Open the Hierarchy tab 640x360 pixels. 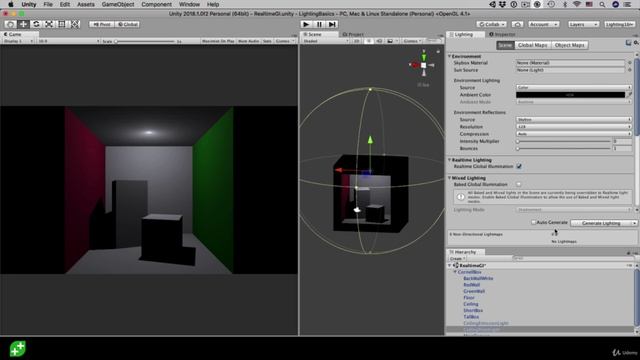(x=465, y=252)
